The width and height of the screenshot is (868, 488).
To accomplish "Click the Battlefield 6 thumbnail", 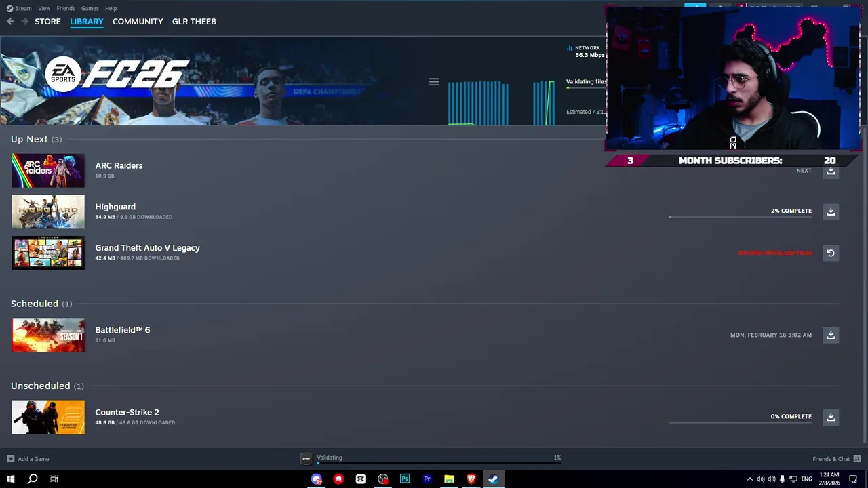I will 48,335.
